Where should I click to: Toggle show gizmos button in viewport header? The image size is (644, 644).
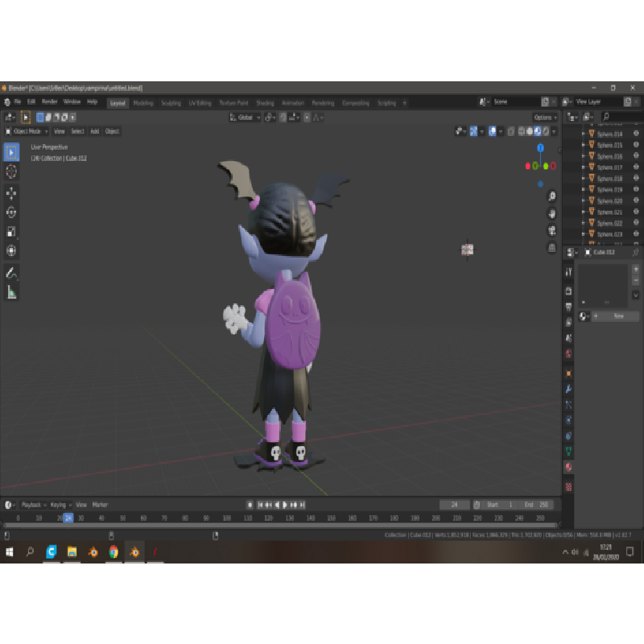(x=473, y=131)
